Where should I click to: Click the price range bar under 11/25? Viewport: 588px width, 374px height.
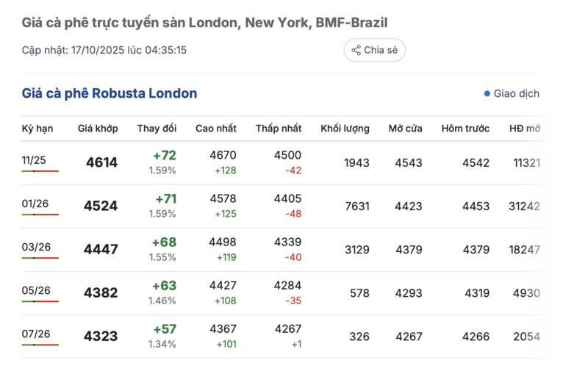[40, 171]
